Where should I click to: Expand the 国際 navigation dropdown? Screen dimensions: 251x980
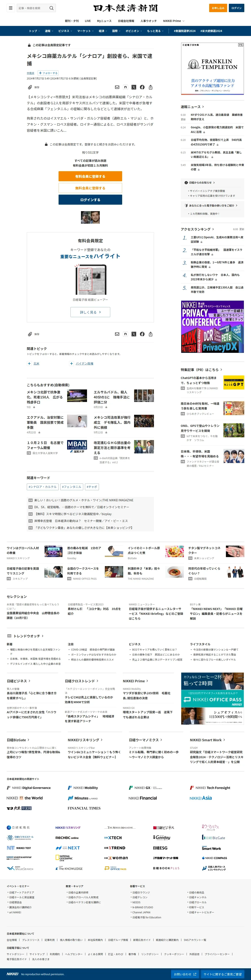pyautogui.click(x=116, y=31)
